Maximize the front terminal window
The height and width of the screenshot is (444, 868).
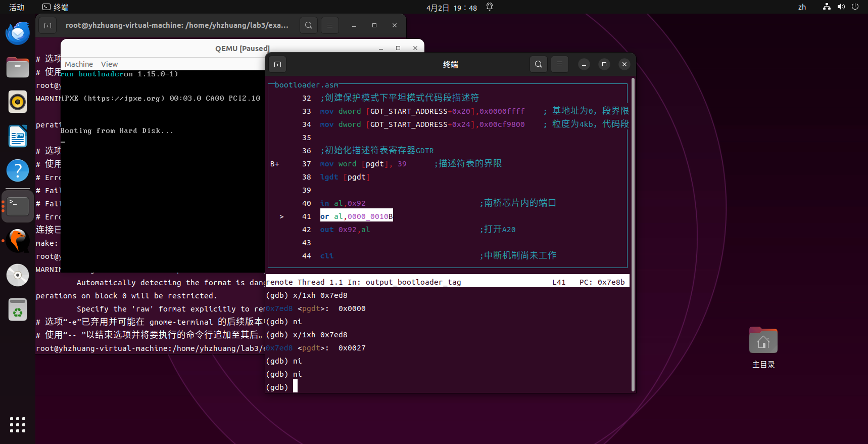tap(604, 64)
